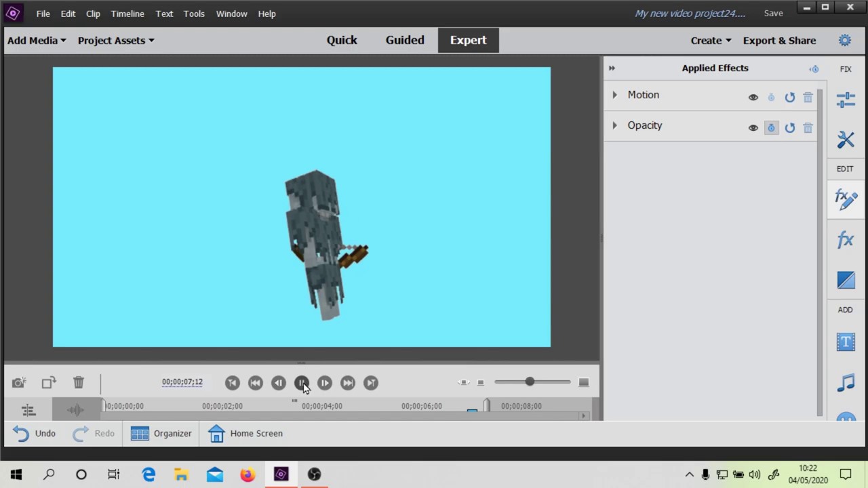The image size is (868, 488).
Task: Open the Text menu
Action: click(x=164, y=14)
